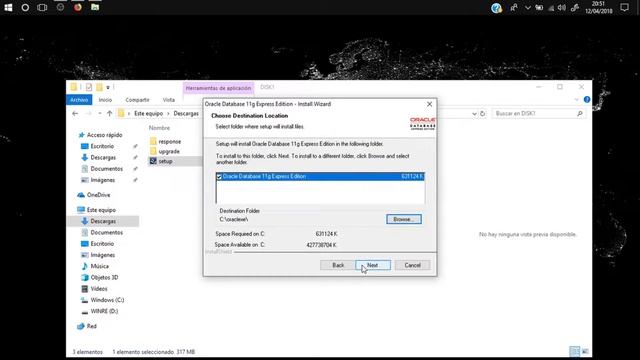Open the Compartir ribbon tab
Screen dimensions: 640x360
(137, 100)
